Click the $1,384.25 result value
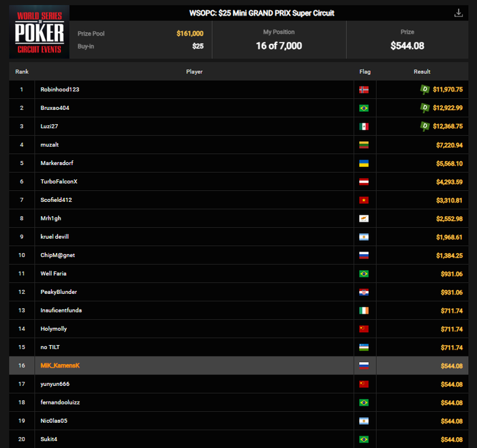This screenshot has height=448, width=477. 449,256
